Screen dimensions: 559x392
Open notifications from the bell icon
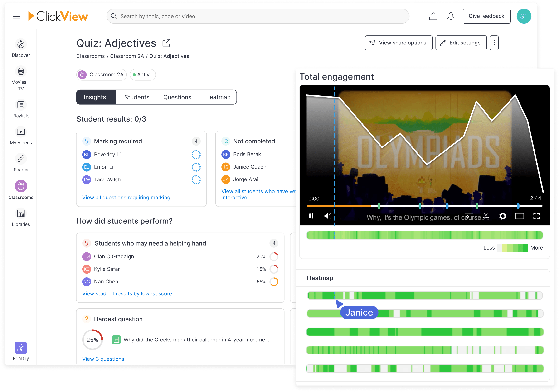point(450,16)
